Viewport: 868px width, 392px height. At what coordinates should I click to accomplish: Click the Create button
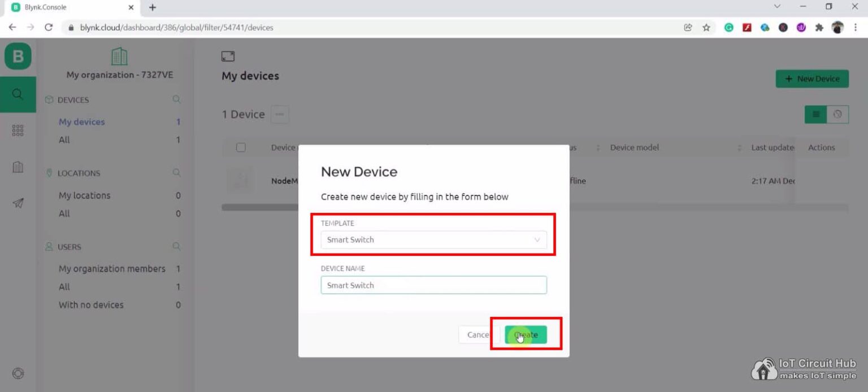pyautogui.click(x=525, y=334)
